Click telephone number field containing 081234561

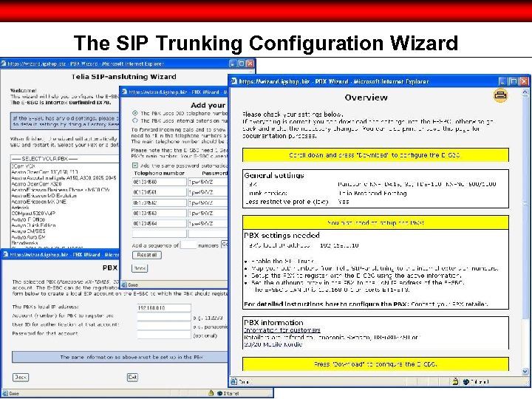[160, 192]
